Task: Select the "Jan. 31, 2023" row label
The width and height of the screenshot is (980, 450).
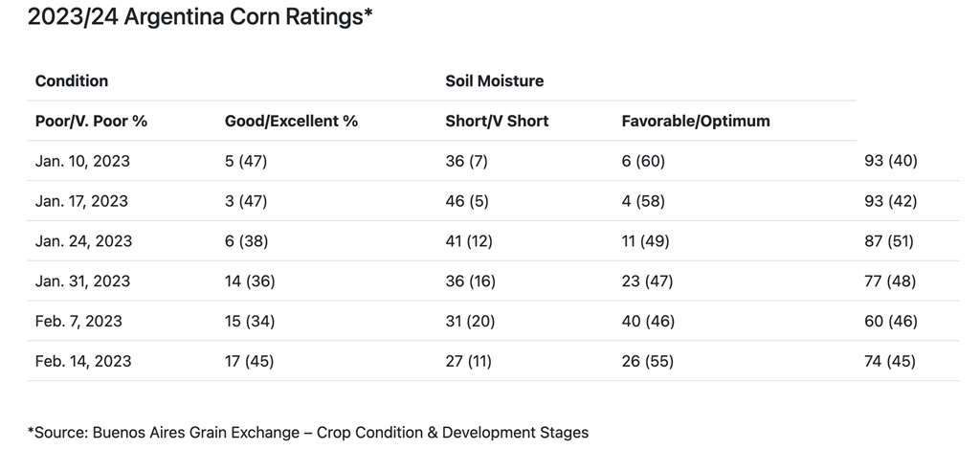Action: [x=82, y=281]
